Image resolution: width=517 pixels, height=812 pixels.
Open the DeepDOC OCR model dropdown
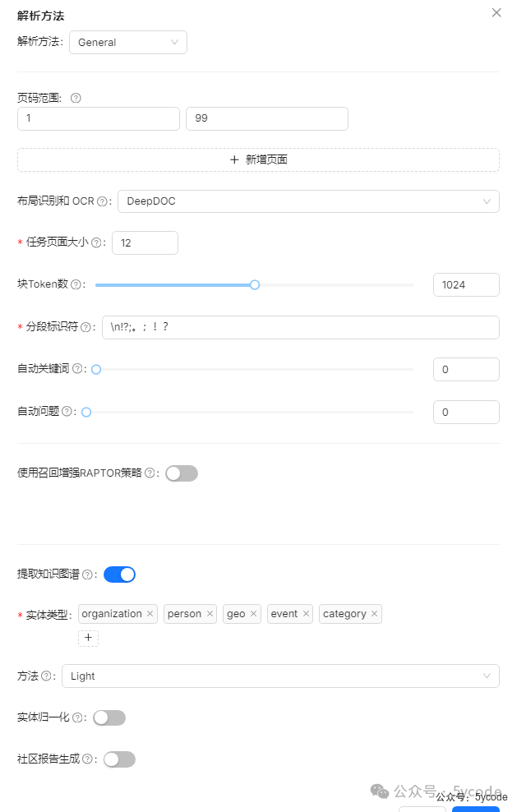[x=308, y=201]
